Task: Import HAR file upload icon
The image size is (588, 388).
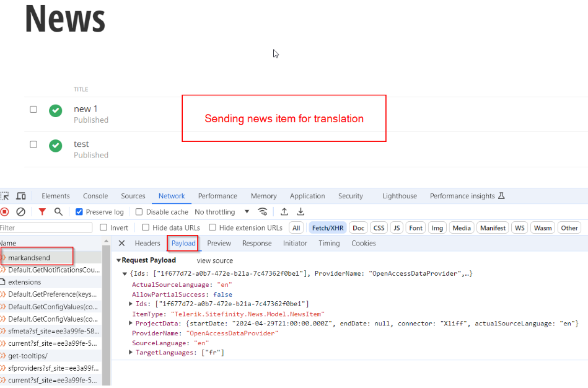Action: [x=284, y=212]
